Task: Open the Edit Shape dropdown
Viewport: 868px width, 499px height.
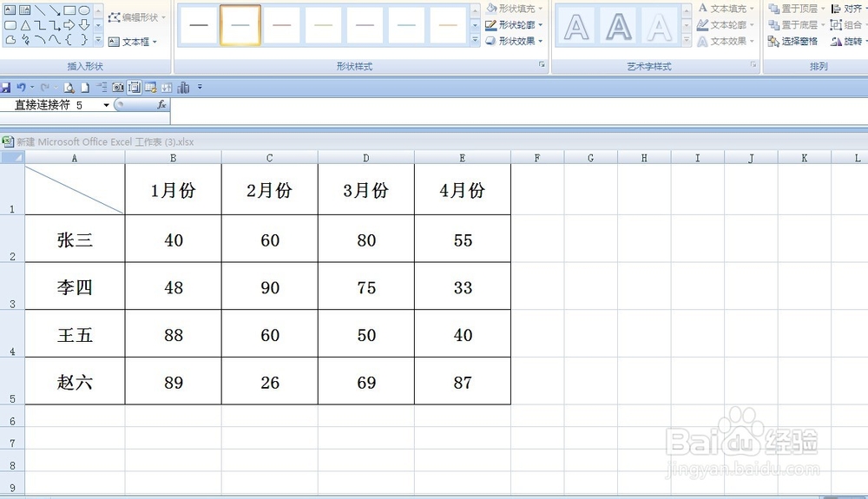Action: (137, 17)
